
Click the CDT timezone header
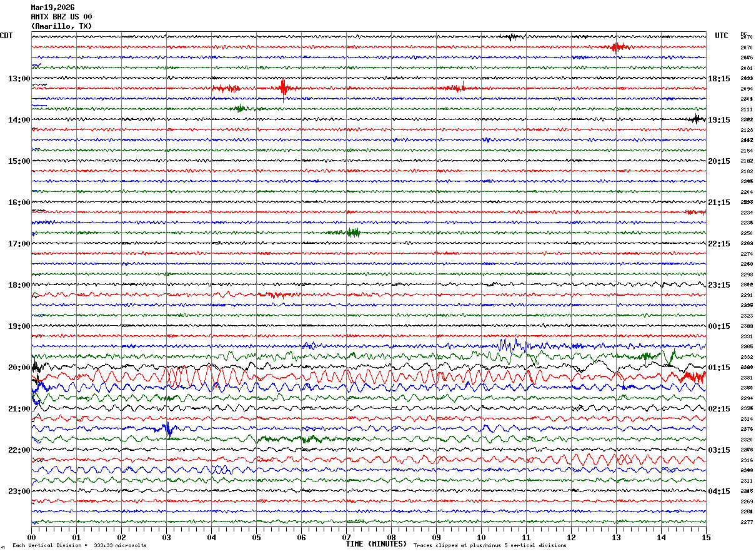click(6, 36)
